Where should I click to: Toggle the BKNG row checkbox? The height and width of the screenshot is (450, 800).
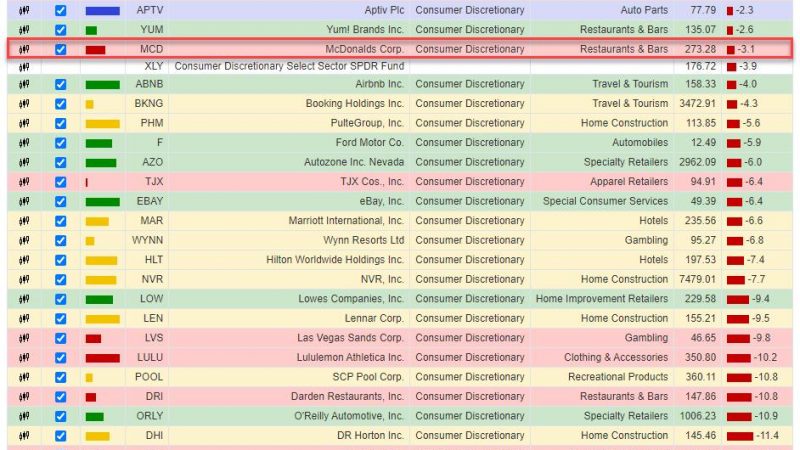tap(60, 104)
